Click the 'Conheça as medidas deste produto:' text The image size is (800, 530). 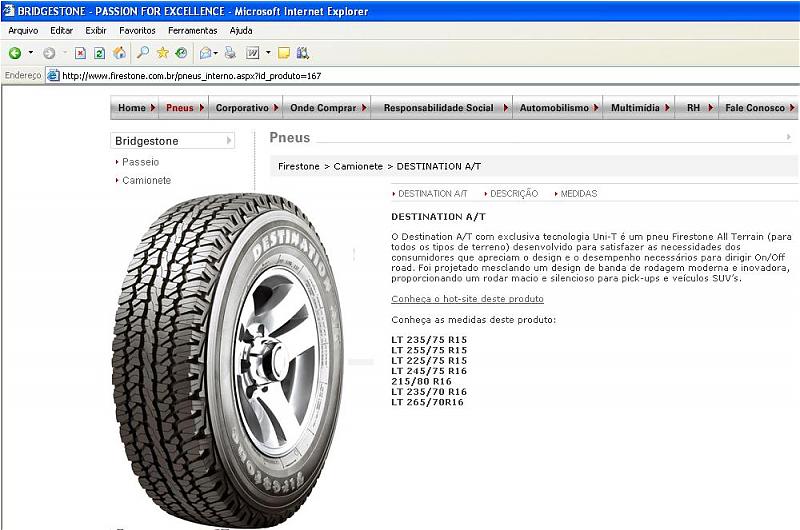coord(473,320)
